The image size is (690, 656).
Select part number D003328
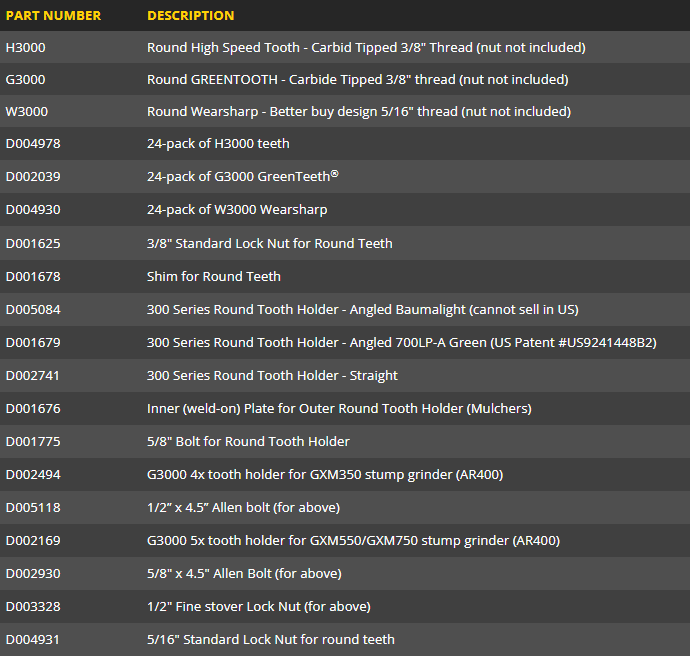(x=33, y=606)
